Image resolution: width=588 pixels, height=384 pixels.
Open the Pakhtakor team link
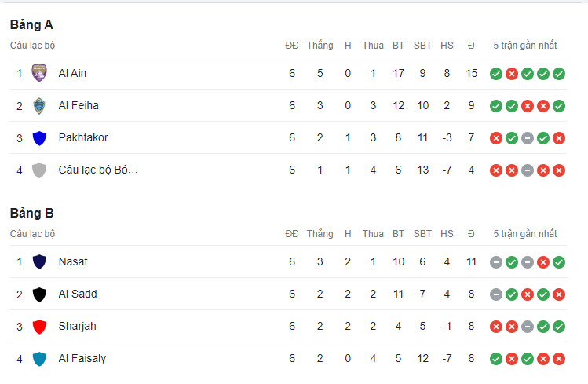pyautogui.click(x=83, y=137)
